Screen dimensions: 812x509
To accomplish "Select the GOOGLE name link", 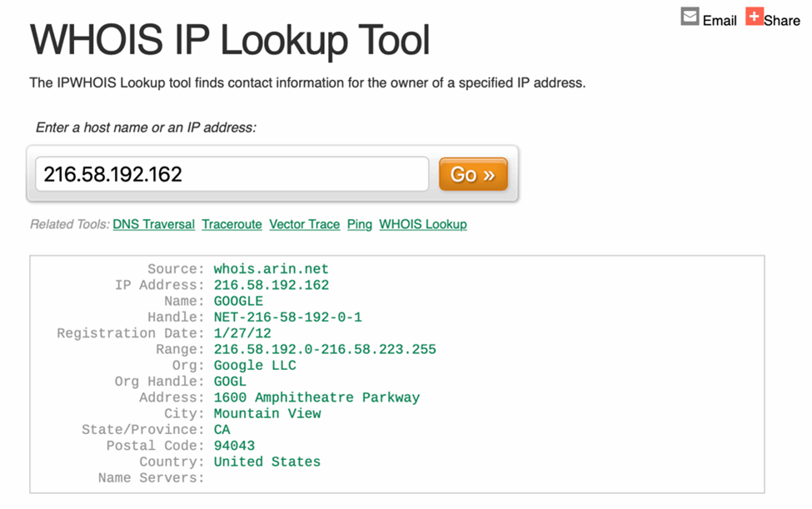I will tap(239, 301).
